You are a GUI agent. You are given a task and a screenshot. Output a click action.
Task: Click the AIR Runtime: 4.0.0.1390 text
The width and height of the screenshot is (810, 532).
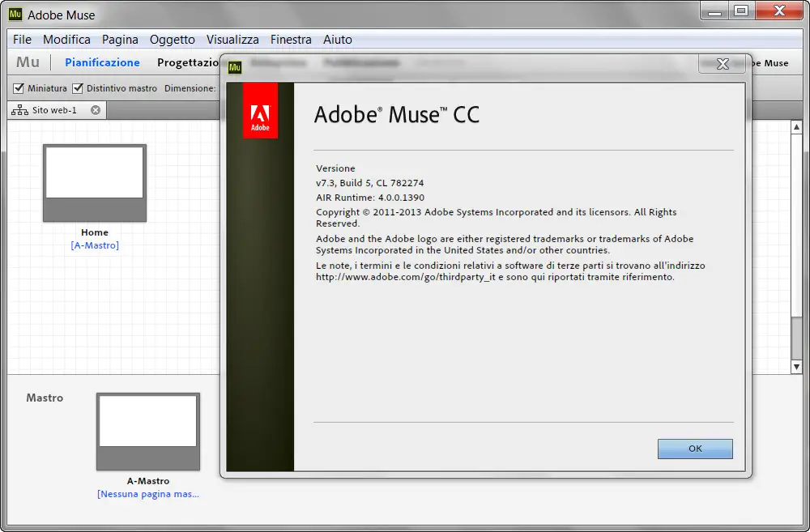pos(370,198)
